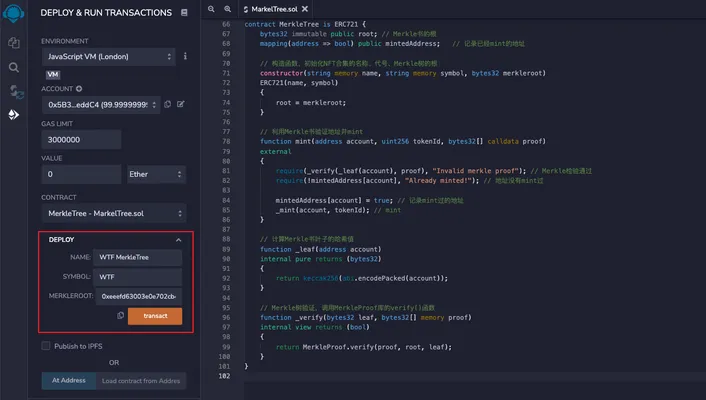Collapse the Deploy parameters chevron
This screenshot has width=706, height=400.
tap(179, 240)
